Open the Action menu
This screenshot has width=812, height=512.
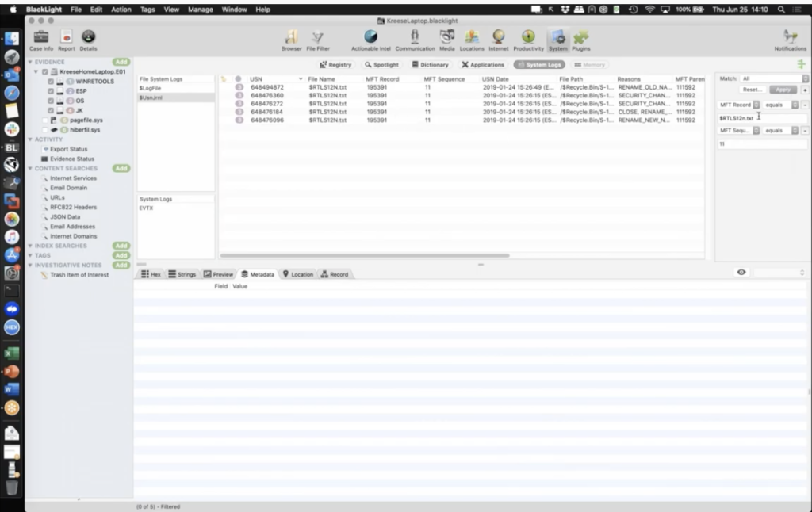tap(121, 10)
